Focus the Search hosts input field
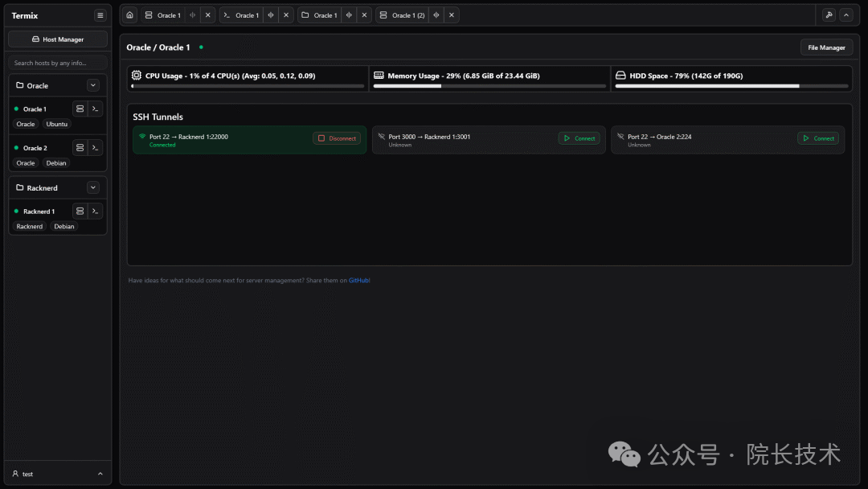This screenshot has width=868, height=489. (x=58, y=63)
